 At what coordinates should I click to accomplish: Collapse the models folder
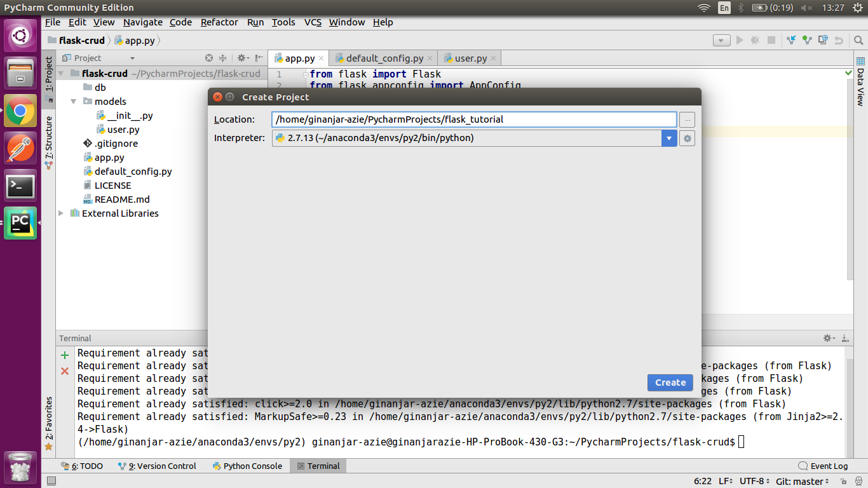coord(74,101)
